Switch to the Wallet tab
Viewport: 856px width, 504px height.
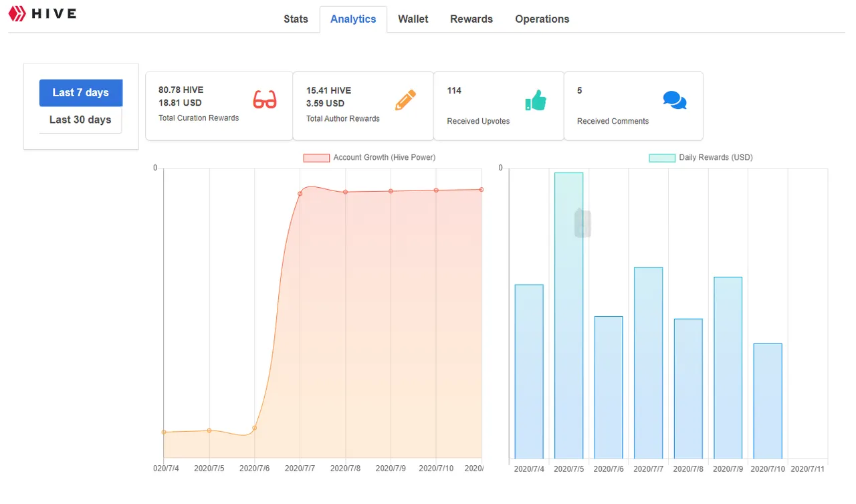[413, 19]
